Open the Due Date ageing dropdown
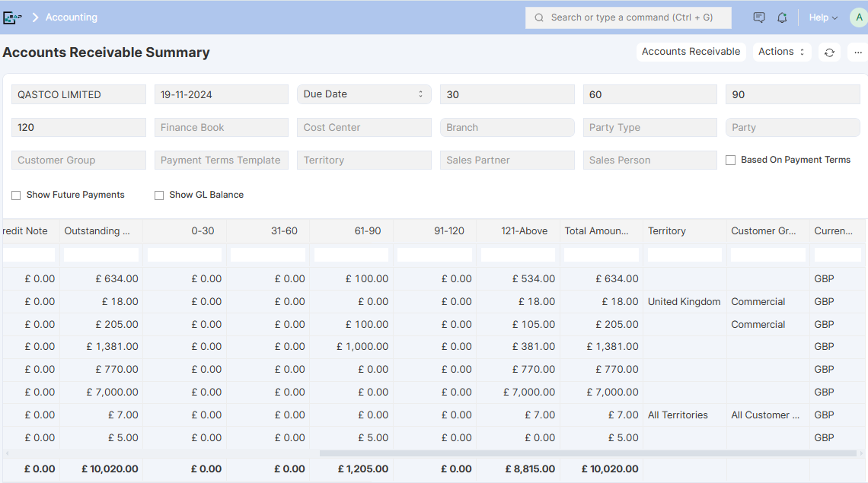The height and width of the screenshot is (483, 868). [x=364, y=94]
